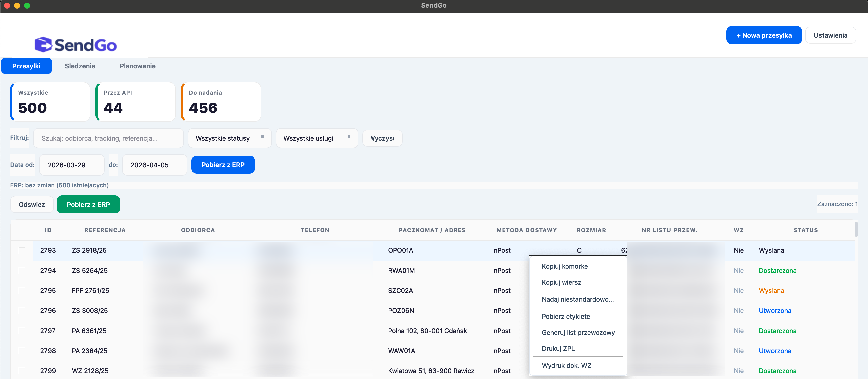Toggle checkbox for row 2795
Image resolution: width=868 pixels, height=379 pixels.
pos(22,291)
